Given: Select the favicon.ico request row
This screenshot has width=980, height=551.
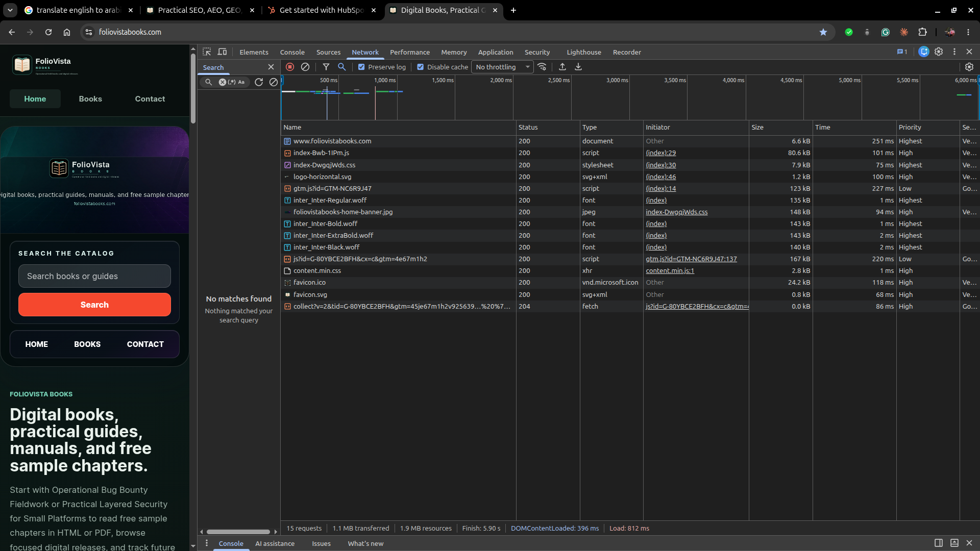Looking at the screenshot, I should [x=630, y=283].
